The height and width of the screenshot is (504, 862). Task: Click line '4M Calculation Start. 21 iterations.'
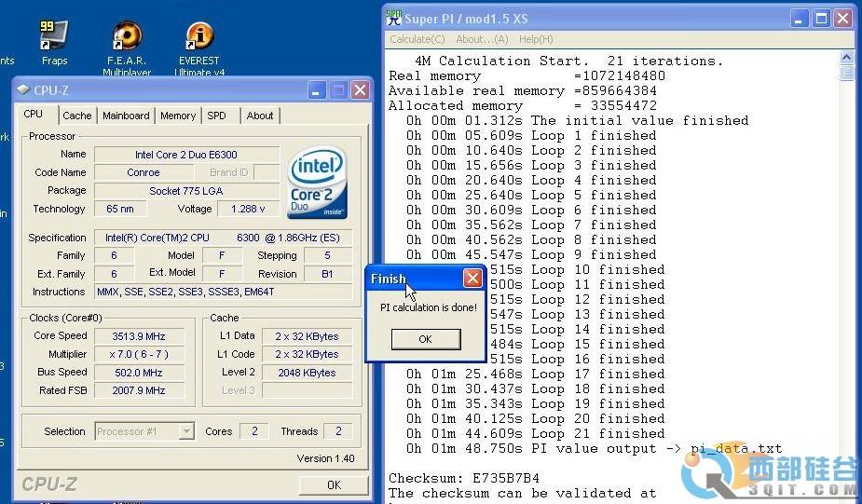(568, 61)
